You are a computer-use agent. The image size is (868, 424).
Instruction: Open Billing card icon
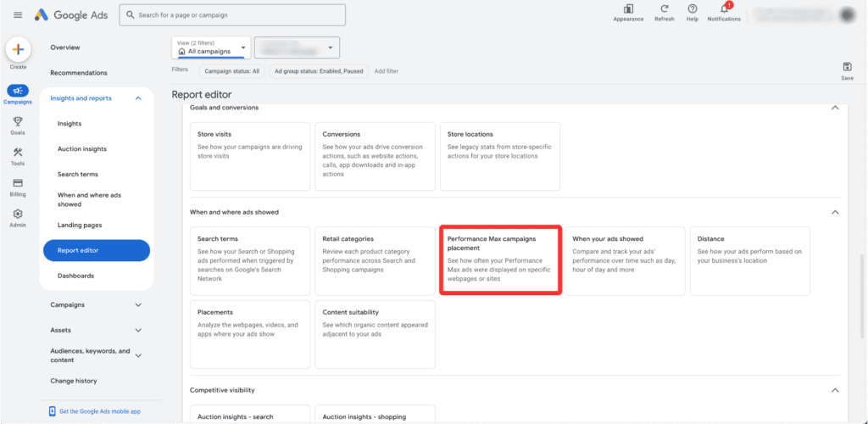[x=18, y=183]
